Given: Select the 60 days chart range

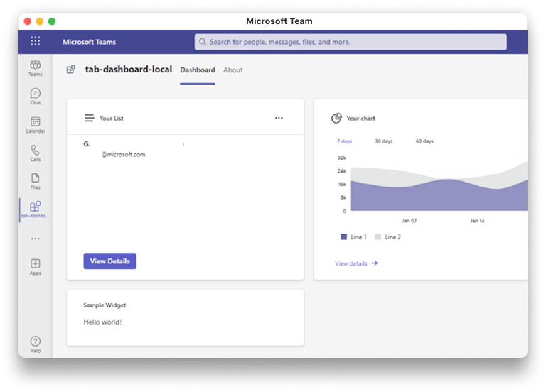Looking at the screenshot, I should tap(424, 141).
